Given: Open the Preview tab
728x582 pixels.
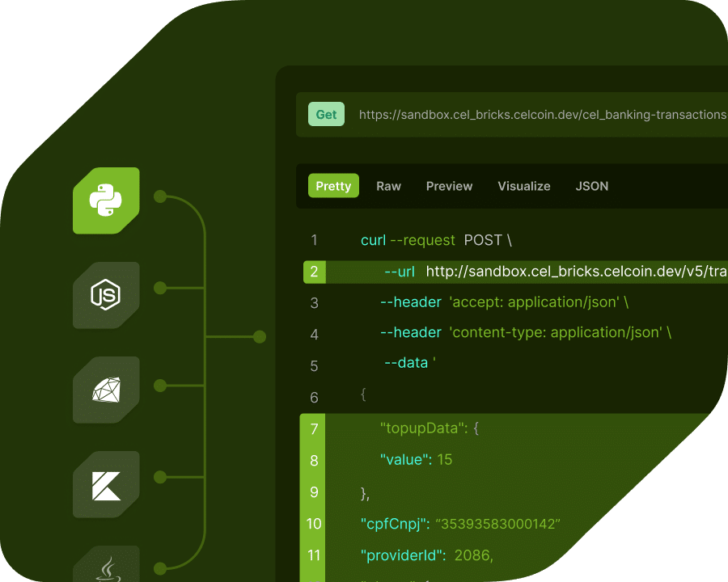Looking at the screenshot, I should click(449, 186).
